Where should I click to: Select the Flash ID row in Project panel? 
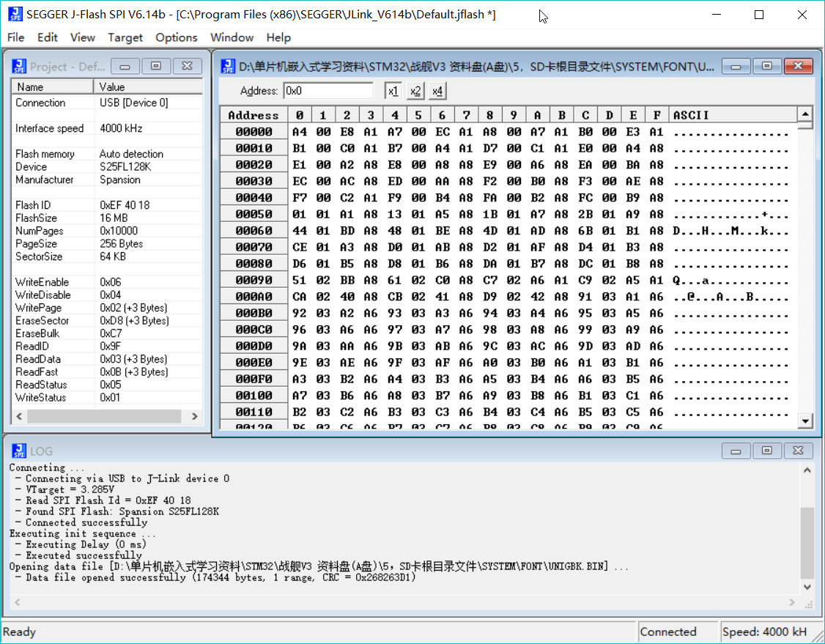pyautogui.click(x=107, y=205)
